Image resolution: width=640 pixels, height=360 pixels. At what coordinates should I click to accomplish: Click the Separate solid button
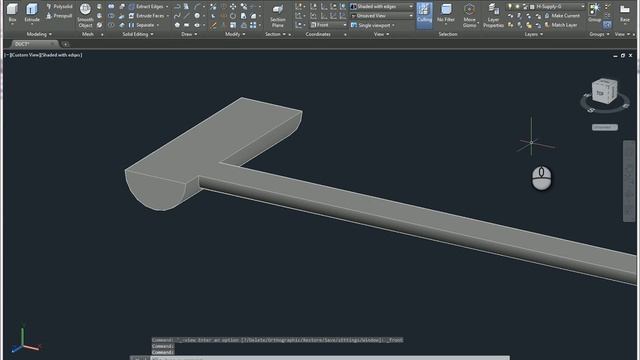tap(141, 25)
